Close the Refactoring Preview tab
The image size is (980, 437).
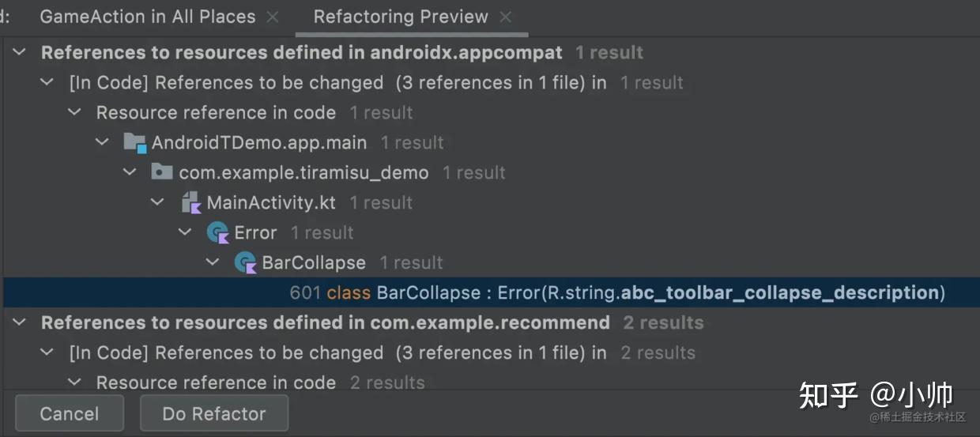[506, 17]
